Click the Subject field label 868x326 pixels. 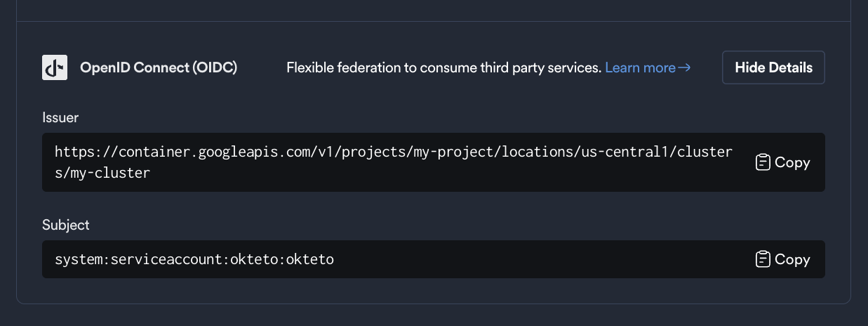pos(66,225)
